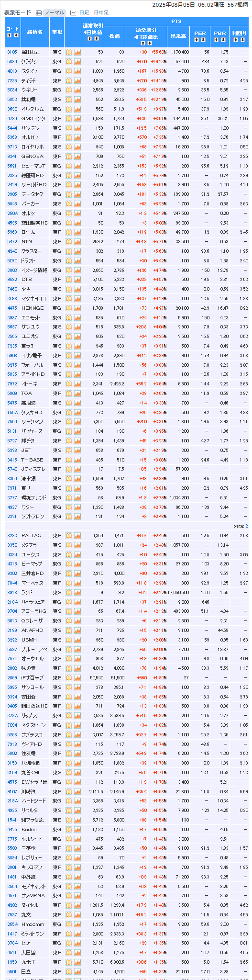Image resolution: width=252 pixels, height=980 pixels.
Task: Open stock code 6963 link
Action: tap(12, 232)
